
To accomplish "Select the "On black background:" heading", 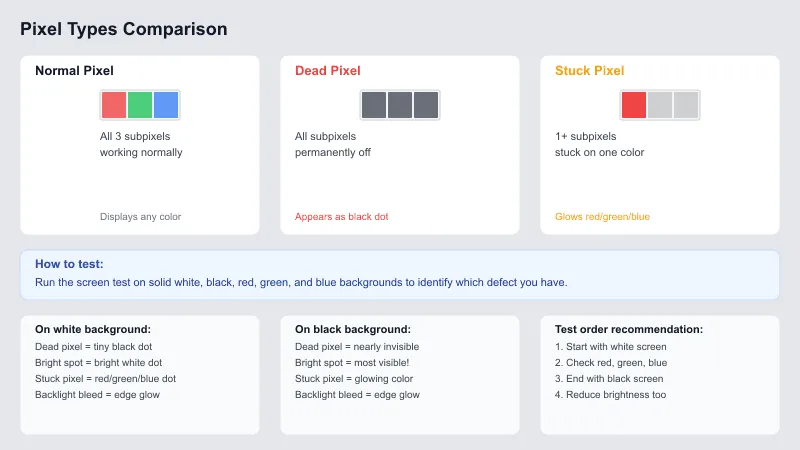I will [353, 329].
